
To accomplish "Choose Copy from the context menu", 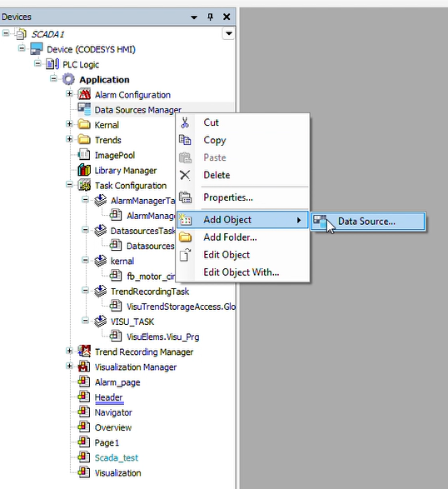I will coord(243,140).
